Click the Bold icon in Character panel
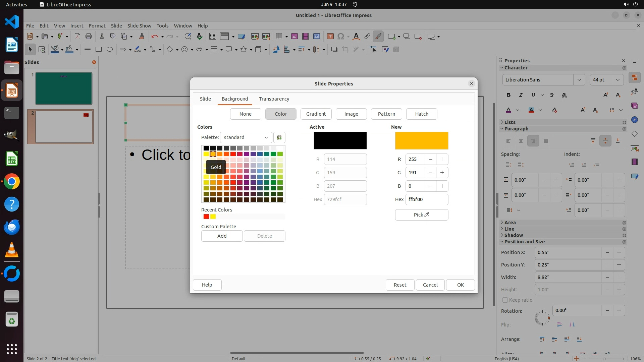 pos(508,95)
